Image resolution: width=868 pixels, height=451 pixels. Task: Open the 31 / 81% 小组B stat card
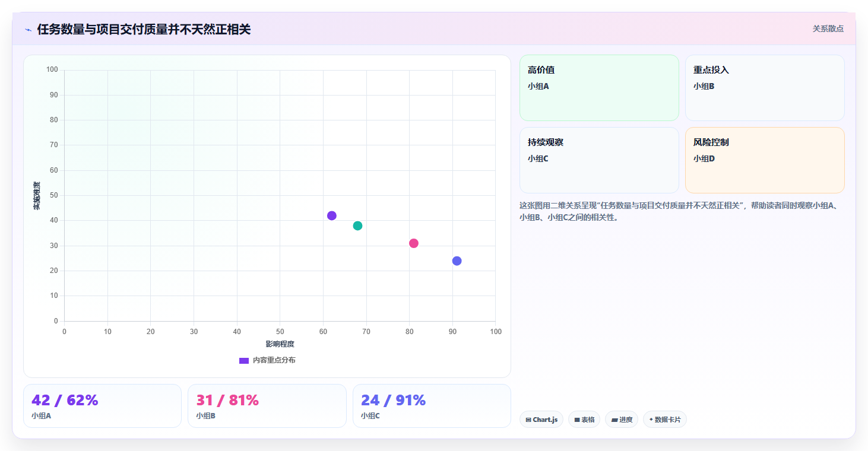coord(267,406)
